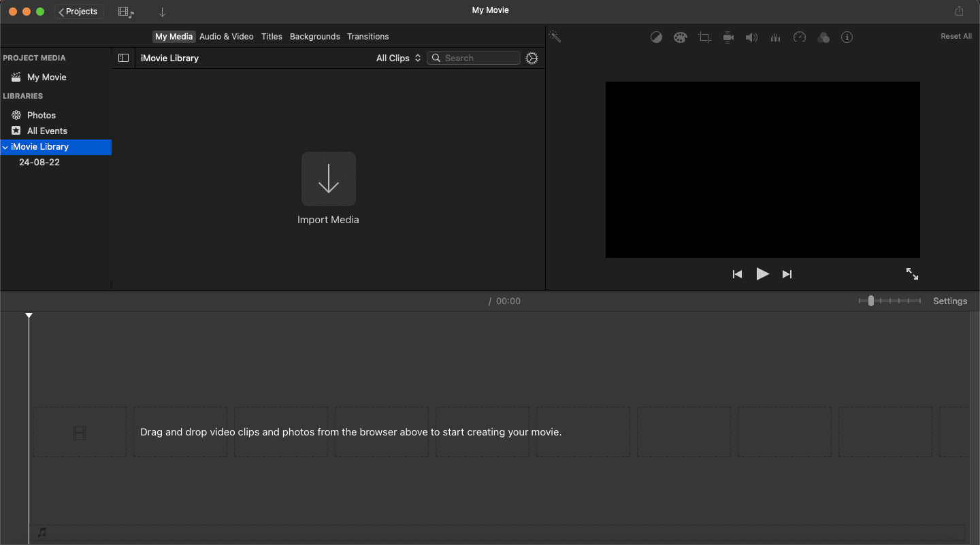Toggle the libraries sidebar list

pyautogui.click(x=123, y=59)
